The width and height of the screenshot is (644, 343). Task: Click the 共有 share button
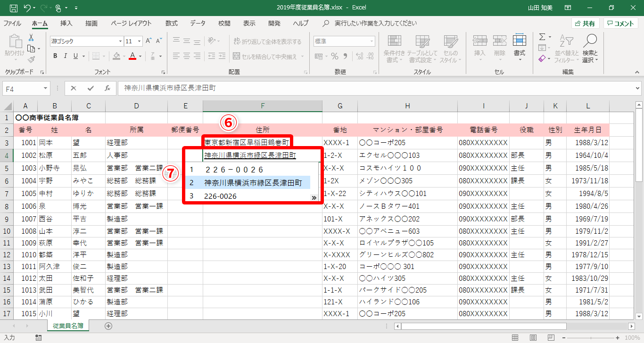tap(586, 24)
